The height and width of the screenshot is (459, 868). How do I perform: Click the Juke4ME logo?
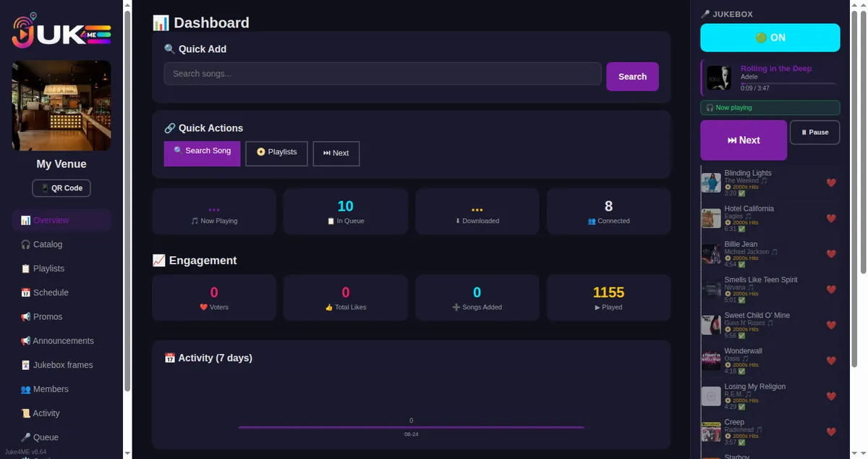[61, 31]
